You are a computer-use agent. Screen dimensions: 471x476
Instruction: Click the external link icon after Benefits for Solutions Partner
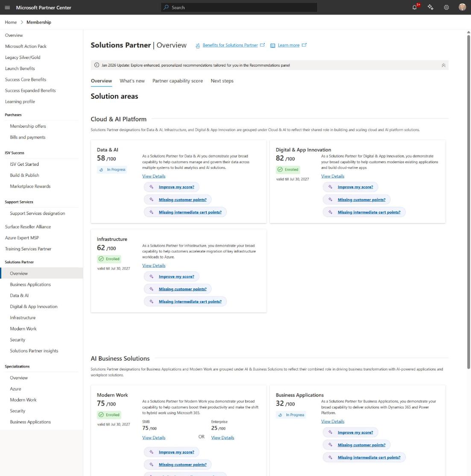tap(262, 45)
